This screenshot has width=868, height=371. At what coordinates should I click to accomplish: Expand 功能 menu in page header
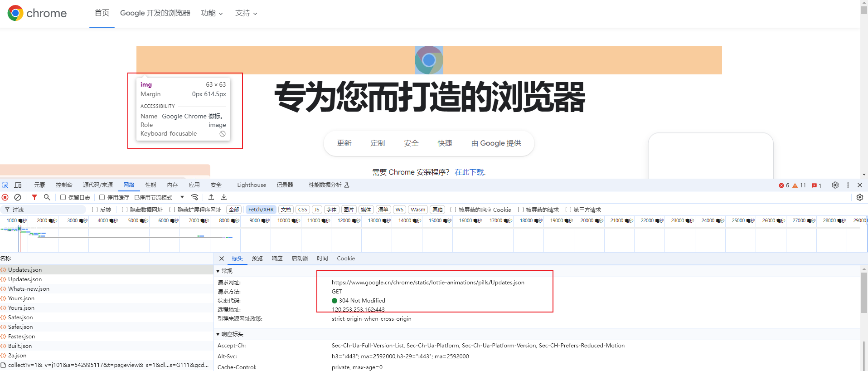pos(212,13)
